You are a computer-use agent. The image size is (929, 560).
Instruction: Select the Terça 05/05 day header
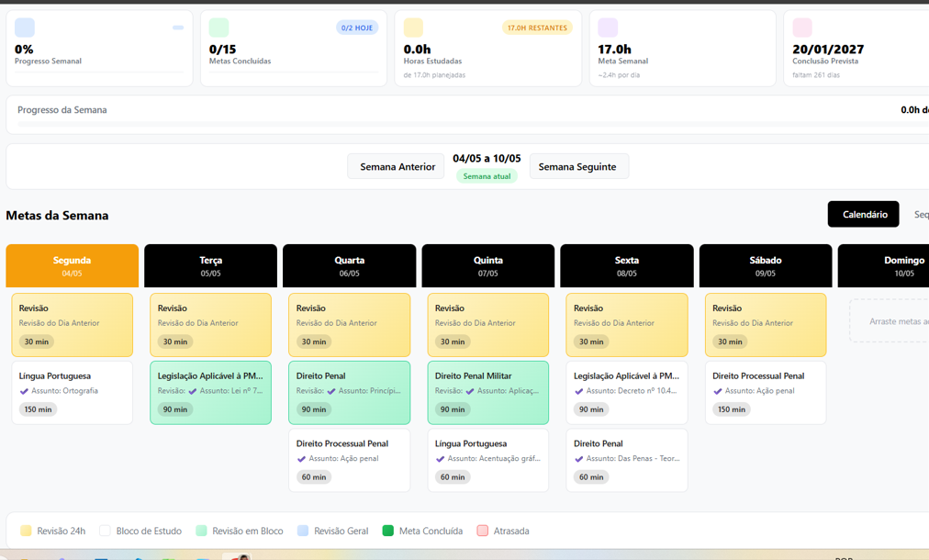[211, 265]
